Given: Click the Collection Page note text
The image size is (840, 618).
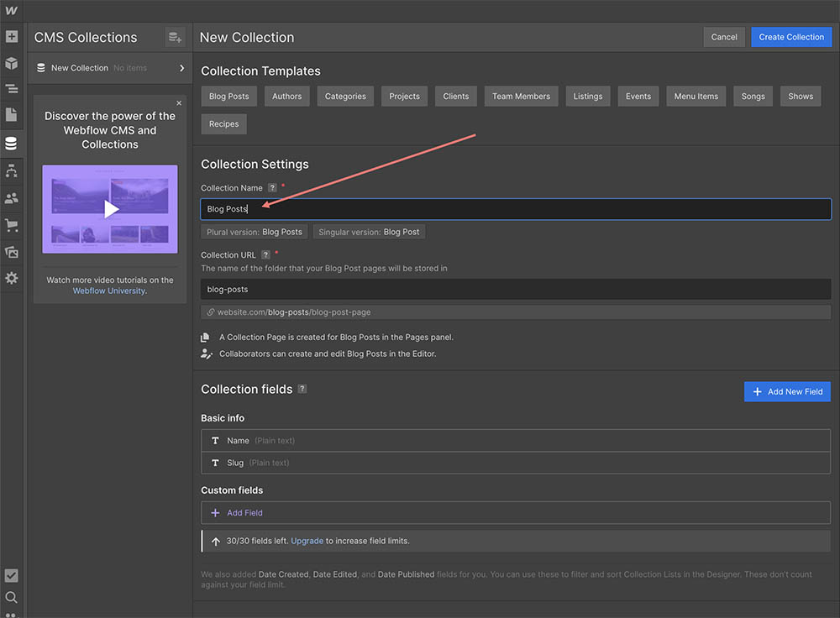Looking at the screenshot, I should point(337,338).
